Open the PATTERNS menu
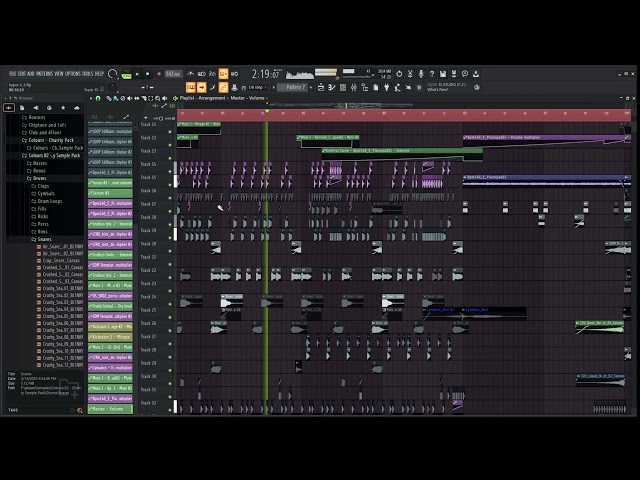Screen dimensions: 640x480 45,74
